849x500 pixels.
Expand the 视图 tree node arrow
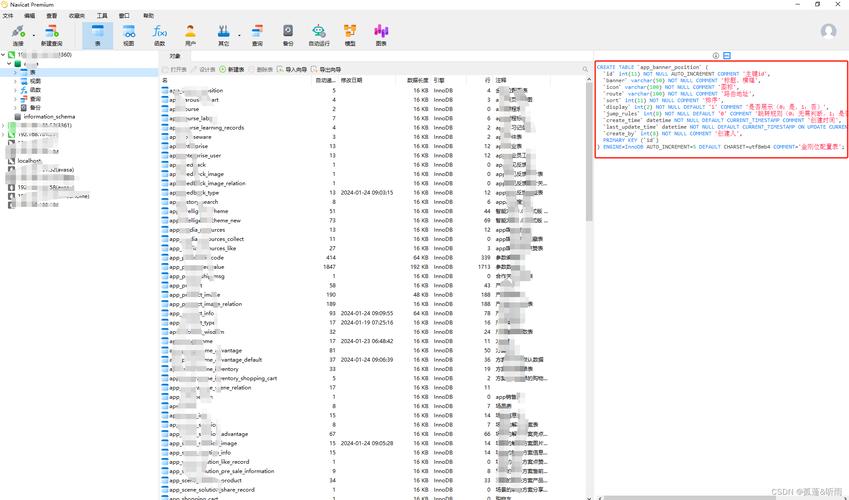pos(15,81)
